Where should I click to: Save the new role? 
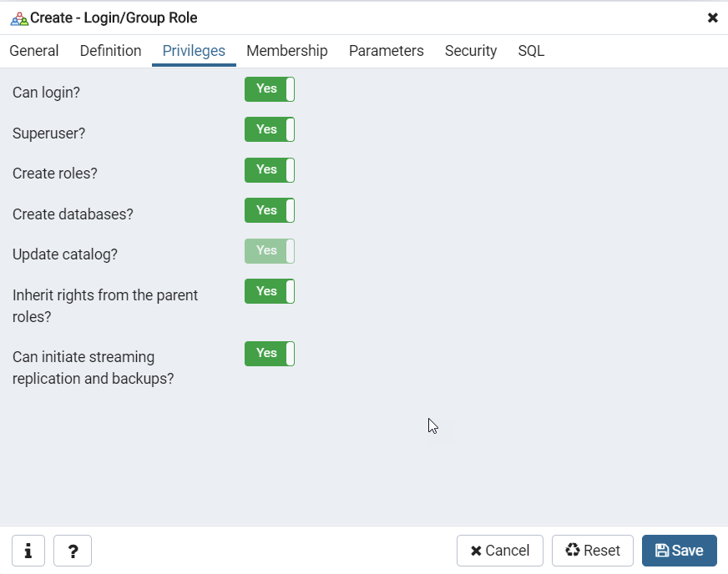click(679, 551)
